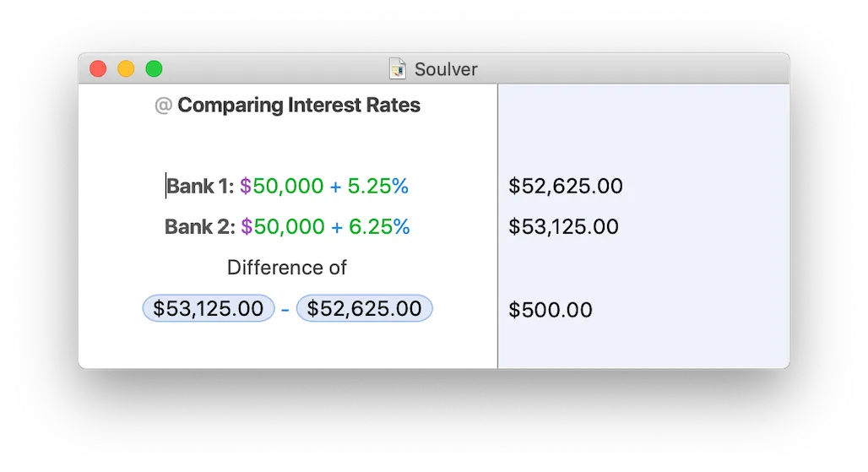The image size is (868, 472).
Task: Select the $53,125.00 answer token
Action: 209,308
